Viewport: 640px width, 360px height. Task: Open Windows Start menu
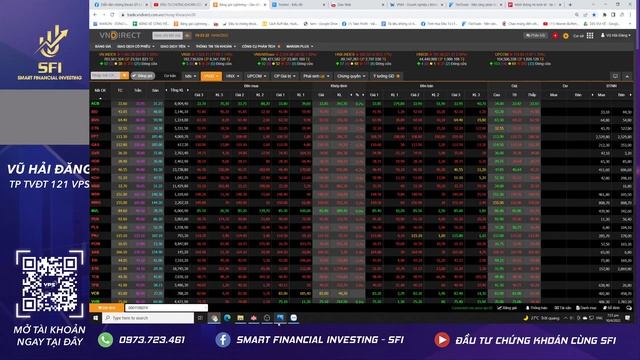pos(96,318)
